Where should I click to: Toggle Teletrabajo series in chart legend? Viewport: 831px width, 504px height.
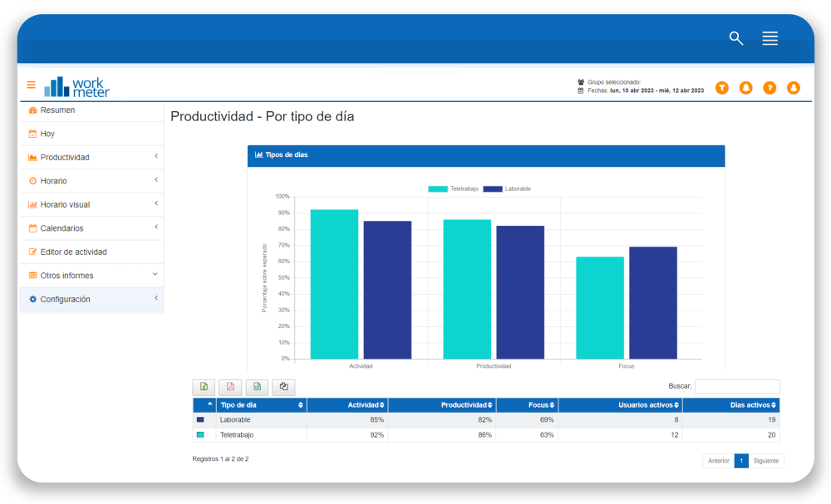click(x=450, y=188)
